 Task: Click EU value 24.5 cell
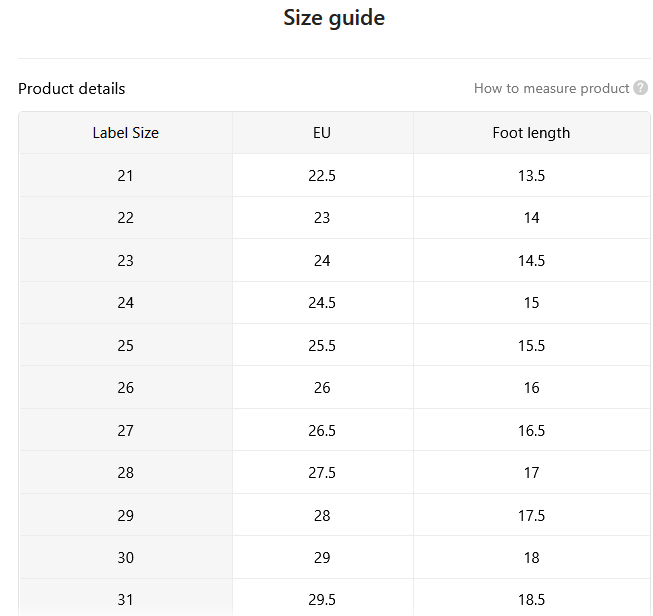tap(322, 302)
